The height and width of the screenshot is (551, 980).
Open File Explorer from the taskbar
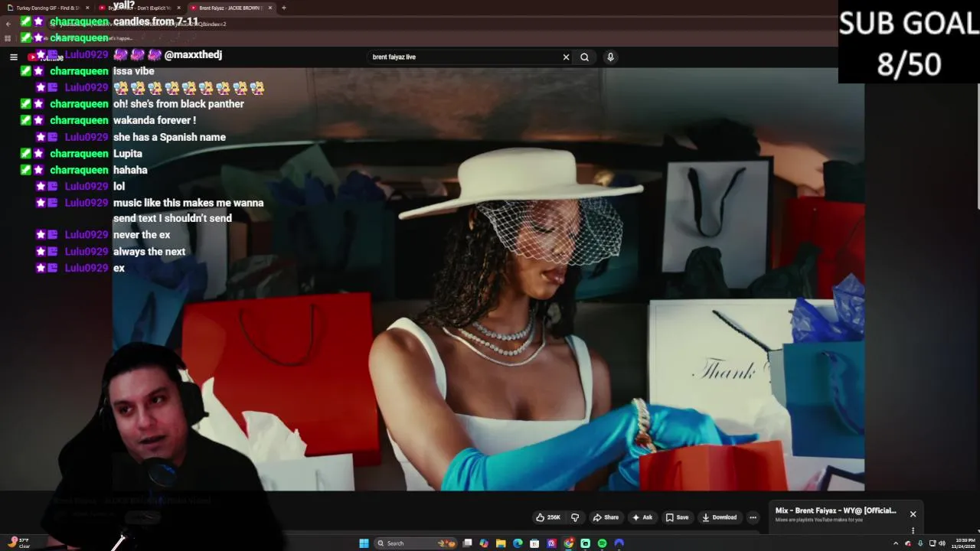pyautogui.click(x=501, y=543)
